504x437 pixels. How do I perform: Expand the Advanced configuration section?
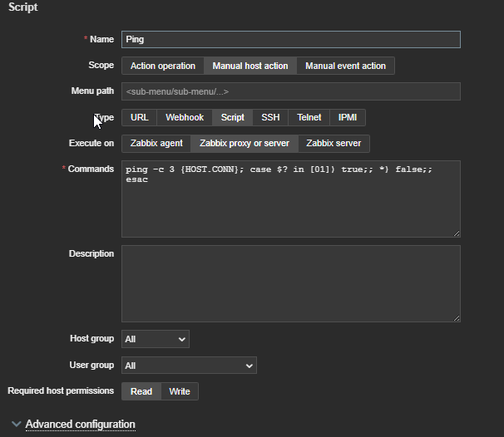(x=80, y=425)
